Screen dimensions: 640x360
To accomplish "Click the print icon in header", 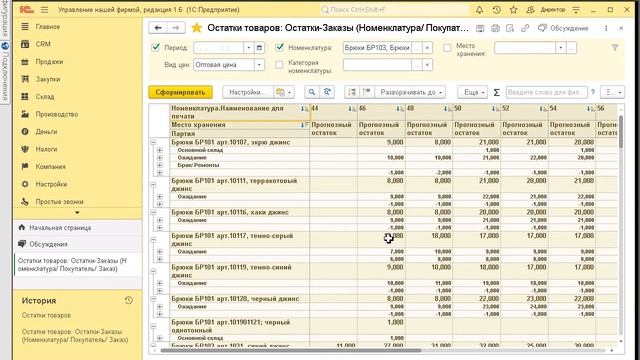I will [495, 28].
